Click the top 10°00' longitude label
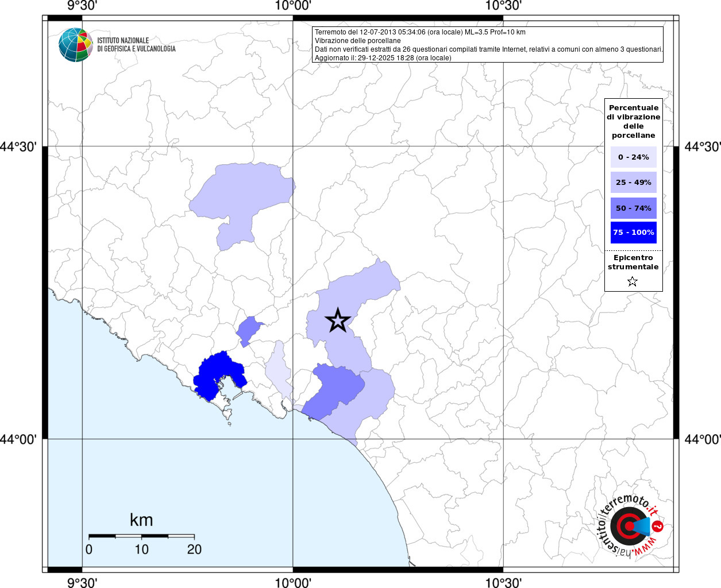The width and height of the screenshot is (721, 588). [x=293, y=6]
